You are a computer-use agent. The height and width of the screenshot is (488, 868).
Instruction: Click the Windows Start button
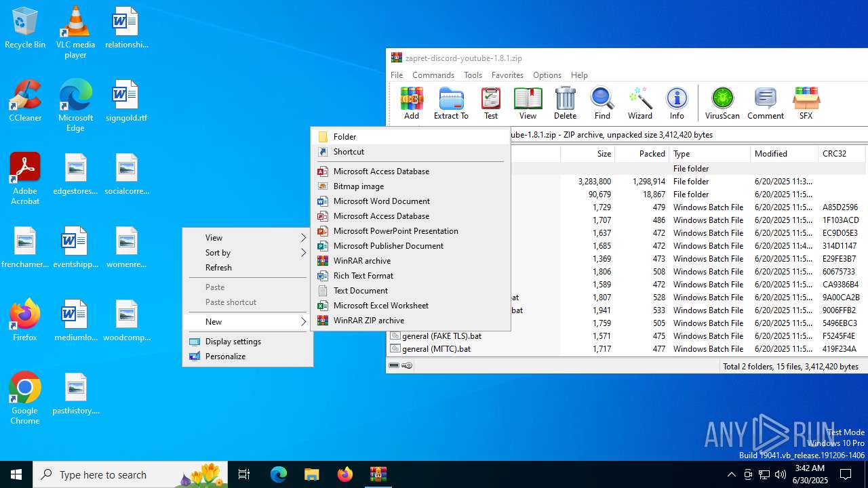(16, 474)
